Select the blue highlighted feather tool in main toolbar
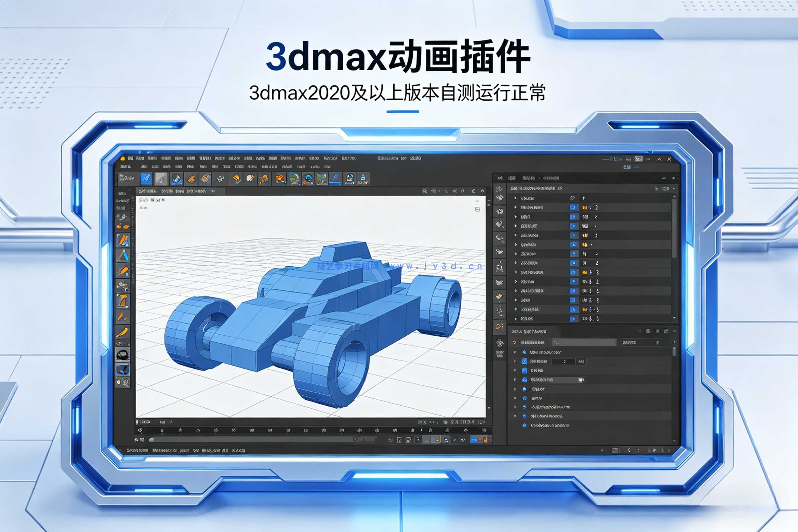The width and height of the screenshot is (798, 532). [x=146, y=178]
